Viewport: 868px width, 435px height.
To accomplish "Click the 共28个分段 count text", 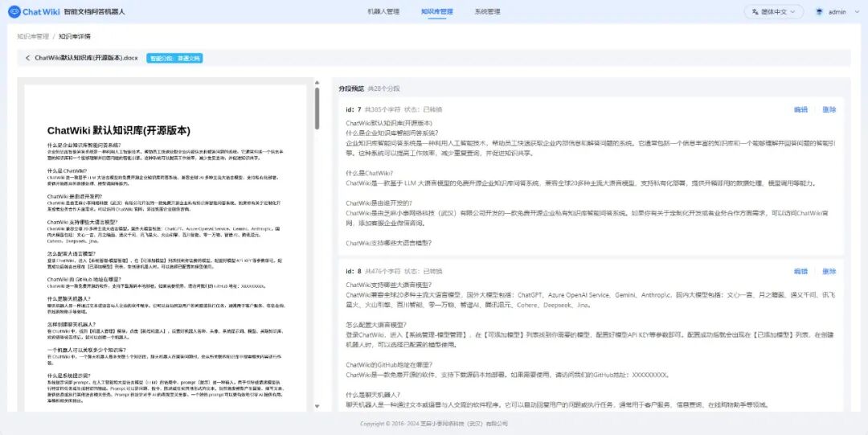I will click(383, 88).
